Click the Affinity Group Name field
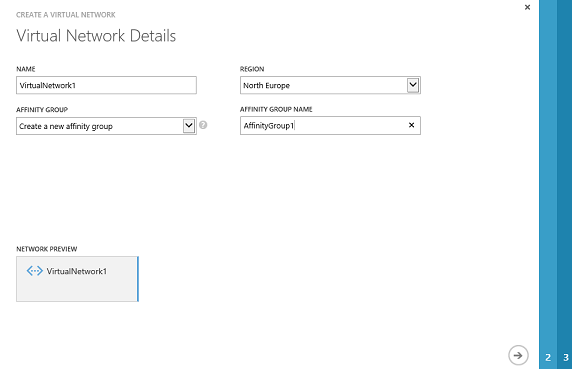Viewport: 572px width, 369px height. coord(330,125)
